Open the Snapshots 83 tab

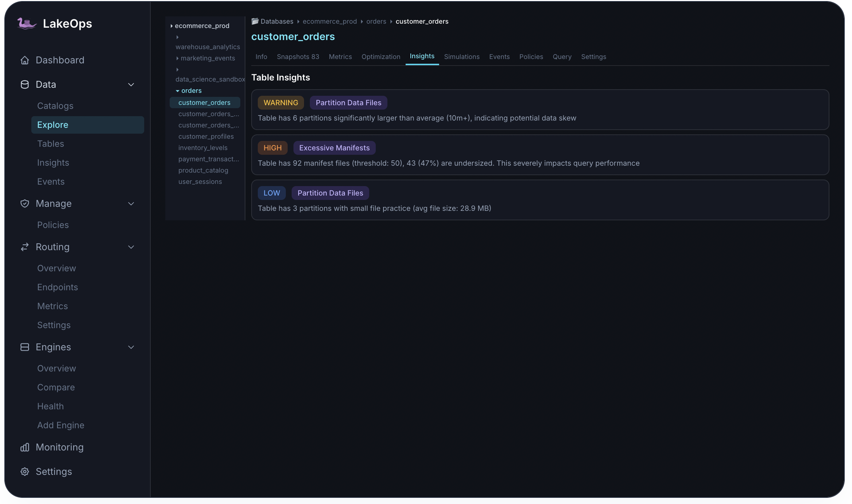[x=298, y=57]
